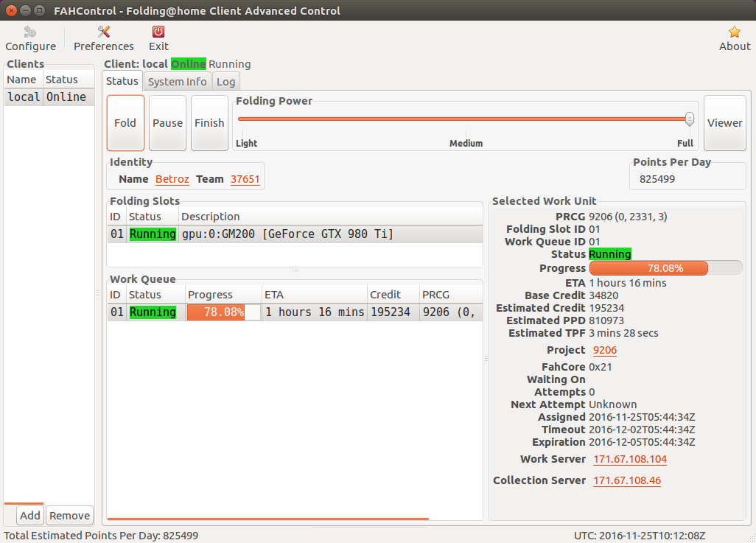The width and height of the screenshot is (756, 543).
Task: Switch to the System Info tab
Action: (x=177, y=82)
